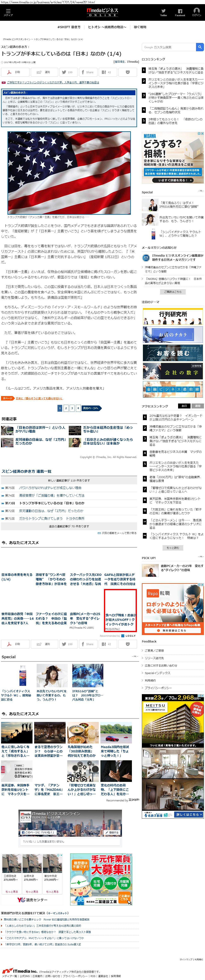205x980 pixels.
Task: Click the 読売センター logo in property ad
Action: [32, 900]
